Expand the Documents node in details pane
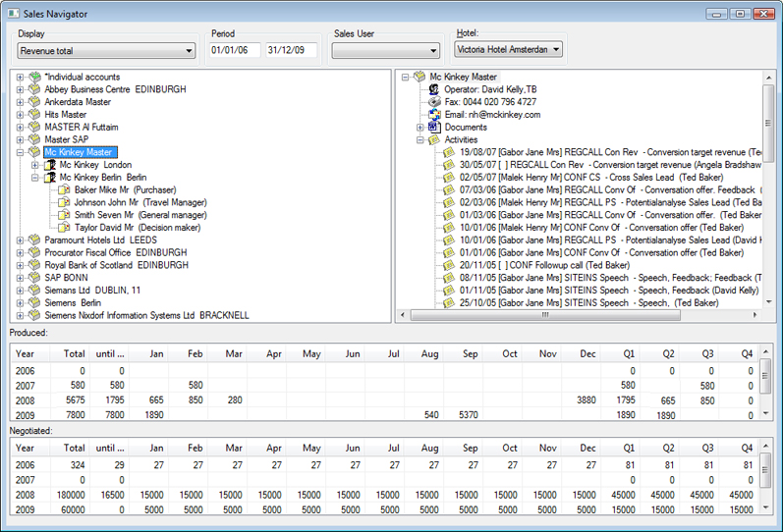This screenshot has height=532, width=783. coord(419,128)
